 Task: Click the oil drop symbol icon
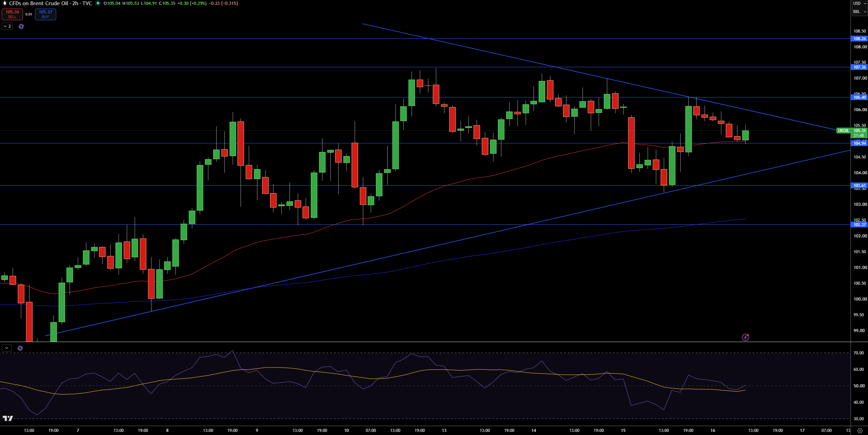click(x=5, y=3)
